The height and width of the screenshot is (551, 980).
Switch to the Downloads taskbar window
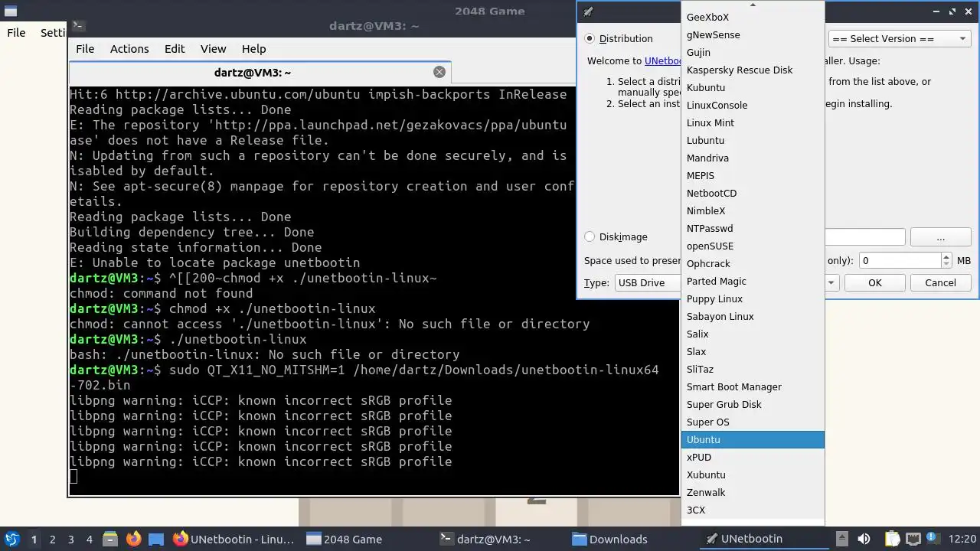(609, 539)
